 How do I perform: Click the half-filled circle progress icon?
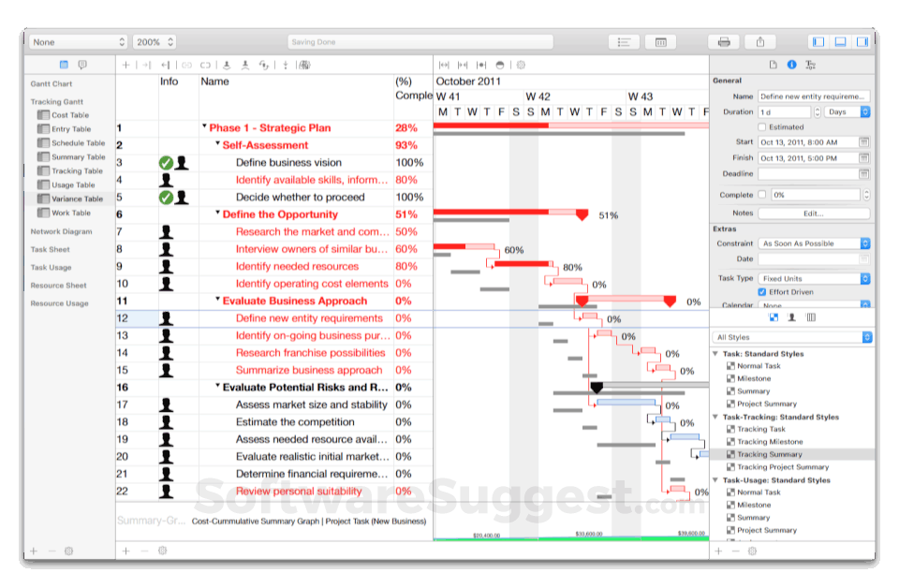[x=500, y=65]
